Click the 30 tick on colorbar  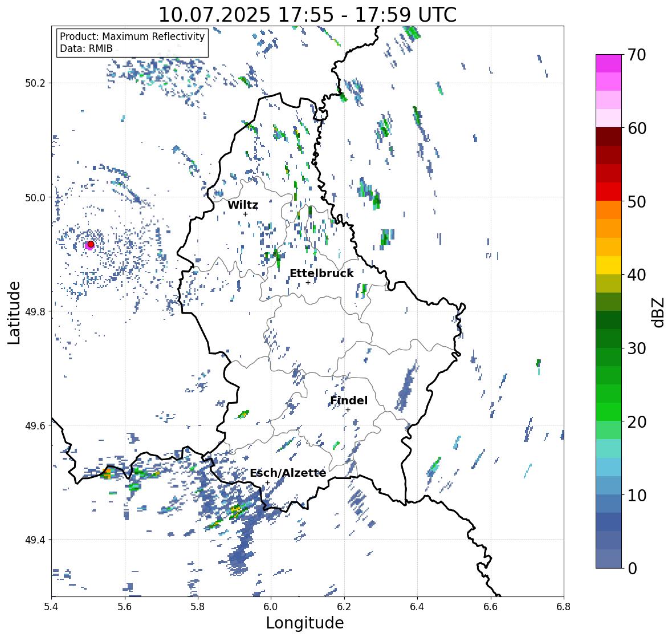coord(637,348)
